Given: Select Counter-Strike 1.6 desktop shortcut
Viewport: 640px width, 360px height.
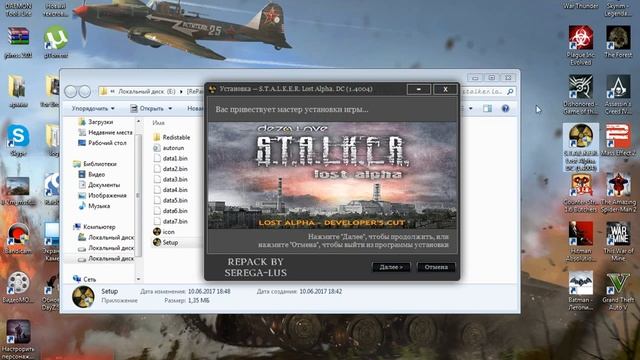Looking at the screenshot, I should [580, 193].
